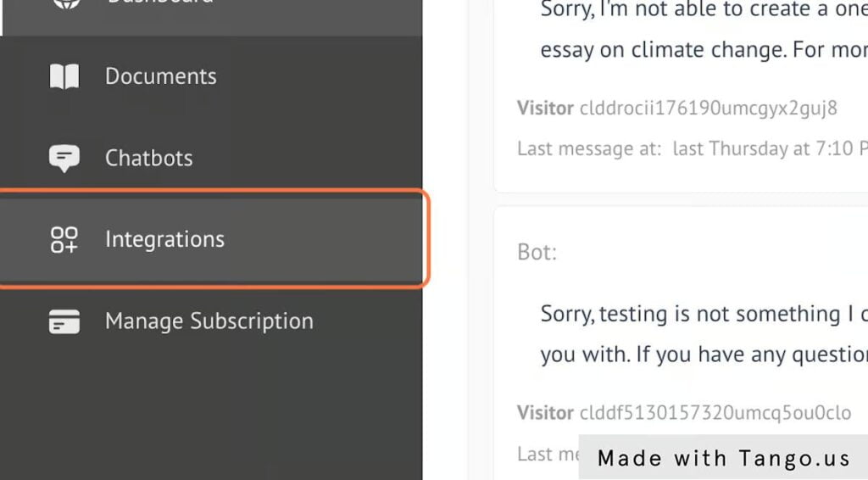Select the Integrations sidebar label
Screen dimensions: 868x480
pyautogui.click(x=164, y=239)
